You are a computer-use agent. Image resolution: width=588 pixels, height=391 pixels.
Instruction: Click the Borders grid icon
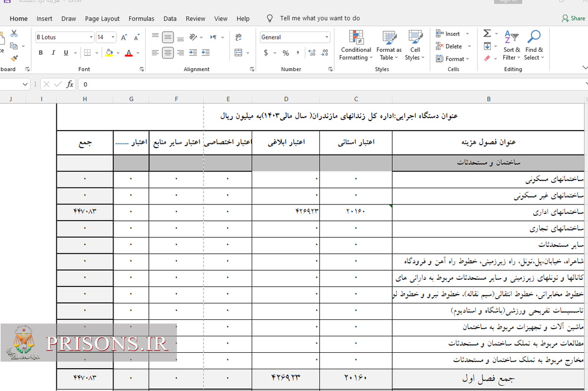88,53
